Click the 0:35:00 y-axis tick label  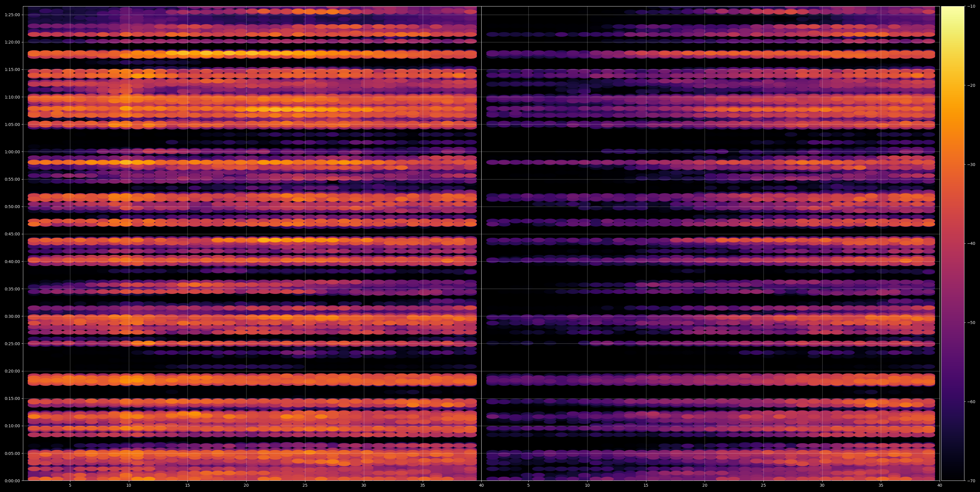coord(12,289)
